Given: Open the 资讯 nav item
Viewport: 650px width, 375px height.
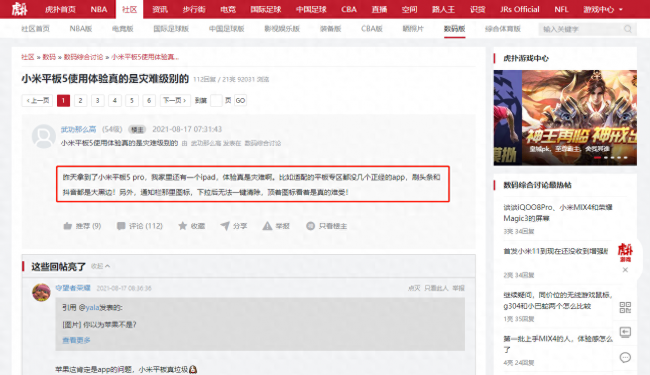Looking at the screenshot, I should [x=160, y=9].
